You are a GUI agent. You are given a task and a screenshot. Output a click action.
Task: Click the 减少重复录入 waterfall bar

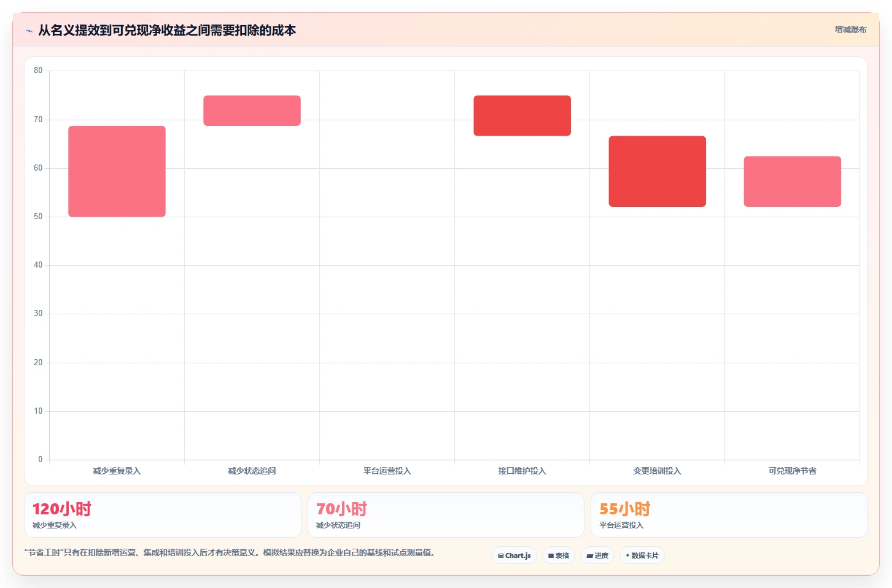point(117,171)
